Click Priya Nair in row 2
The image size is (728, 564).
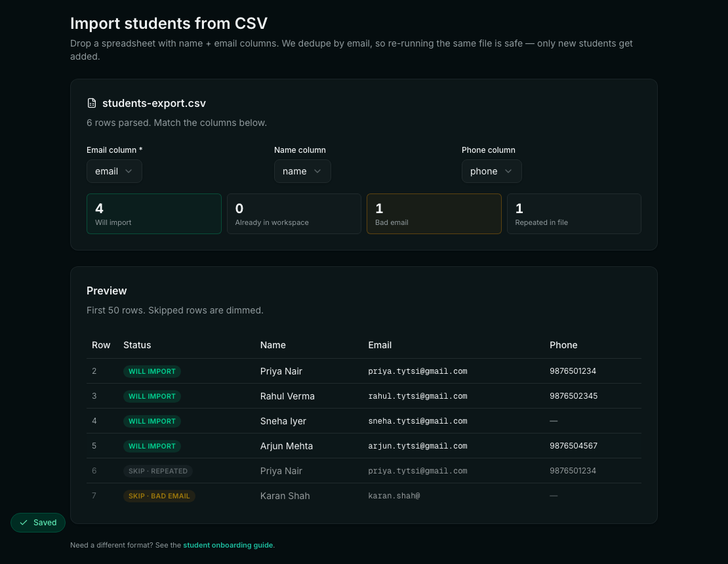281,371
